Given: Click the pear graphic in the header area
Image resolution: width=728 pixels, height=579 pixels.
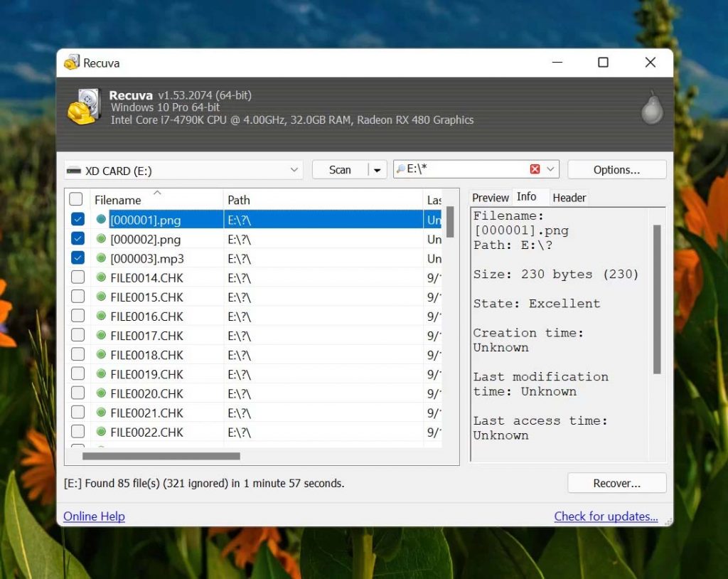Looking at the screenshot, I should 651,108.
